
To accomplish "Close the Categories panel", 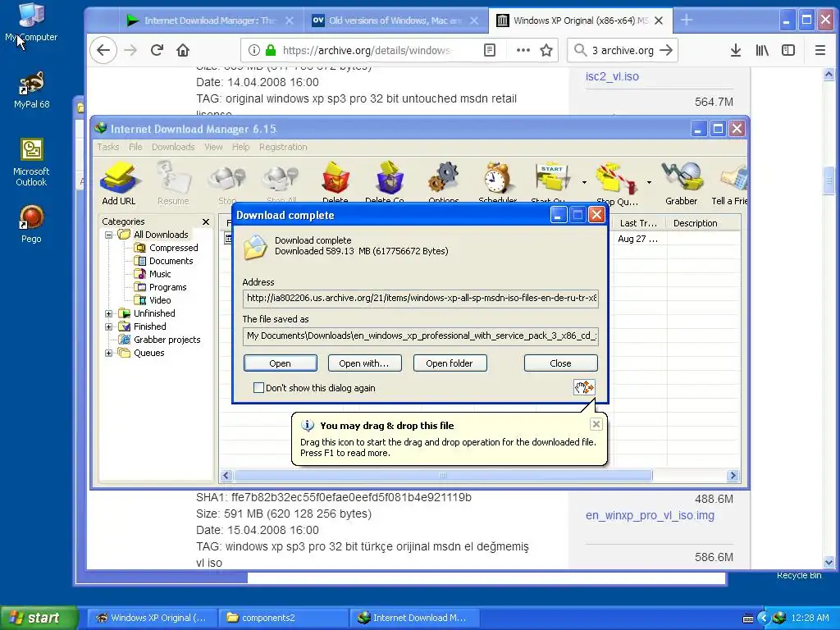I will [206, 221].
